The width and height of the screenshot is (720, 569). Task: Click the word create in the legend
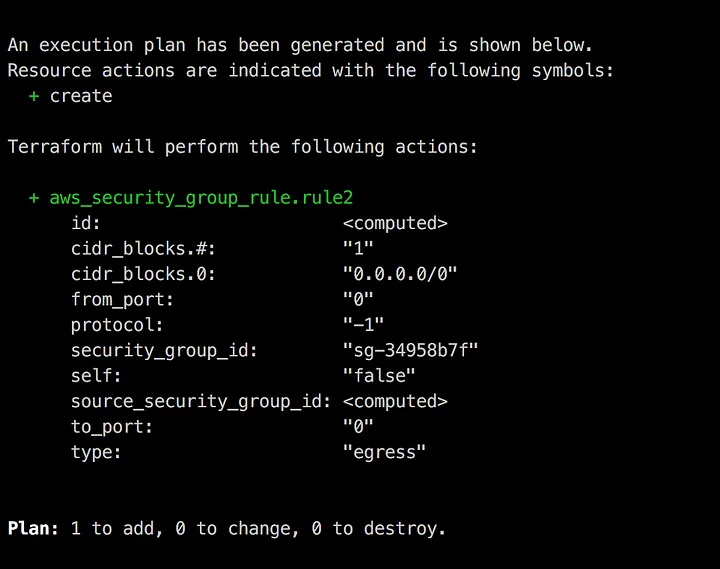tap(81, 96)
